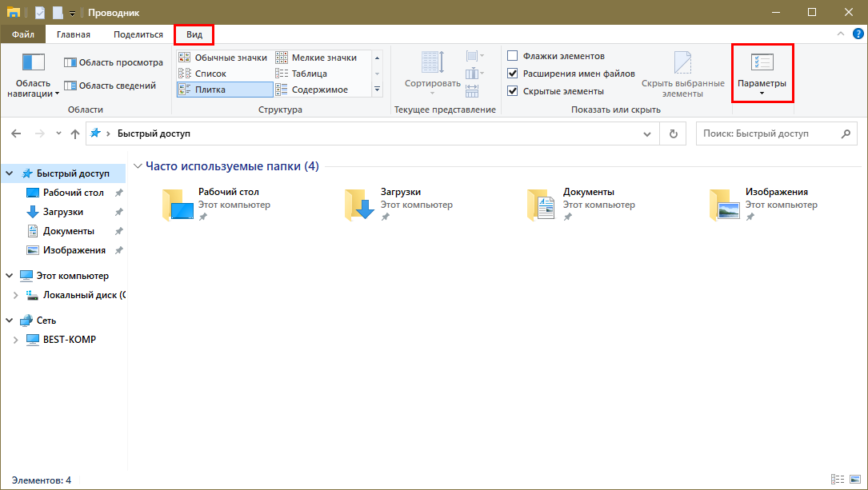868x490 pixels.
Task: Switch to the Главная (Home) tab
Action: [74, 34]
